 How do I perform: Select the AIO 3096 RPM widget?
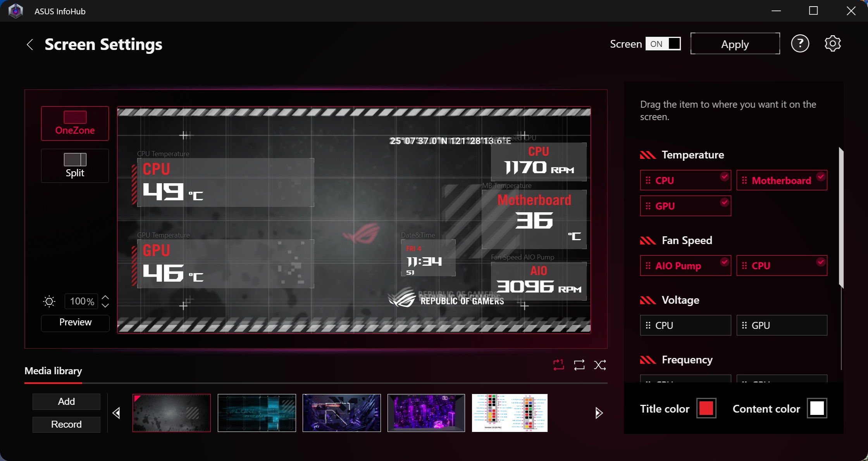[539, 281]
